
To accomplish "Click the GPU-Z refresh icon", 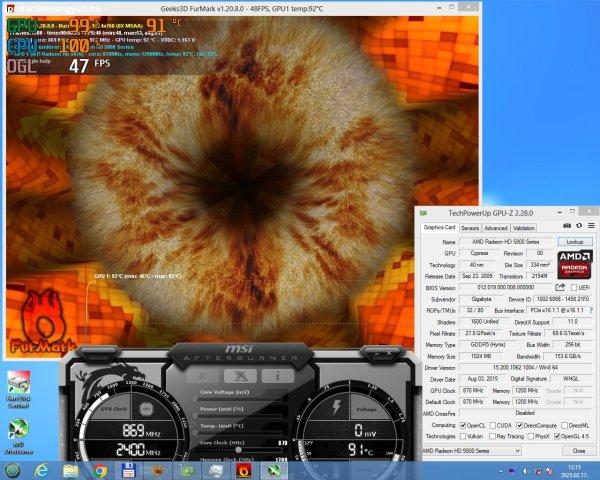I will (x=579, y=226).
